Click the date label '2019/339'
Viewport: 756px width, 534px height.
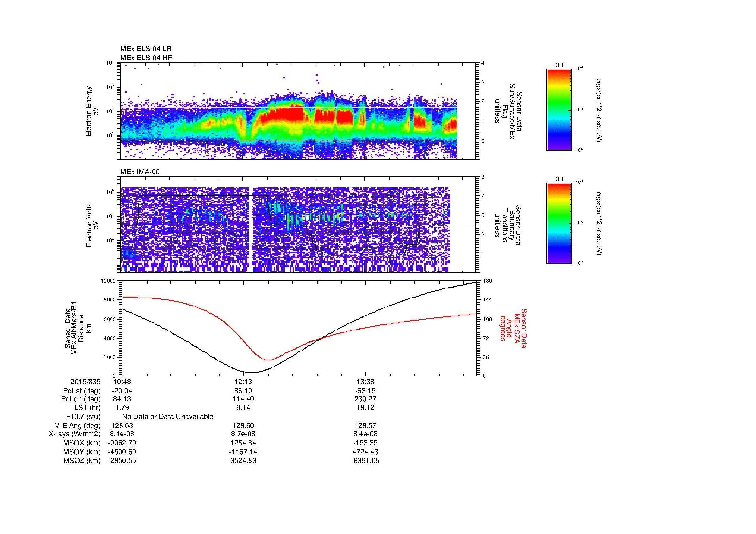pyautogui.click(x=85, y=382)
